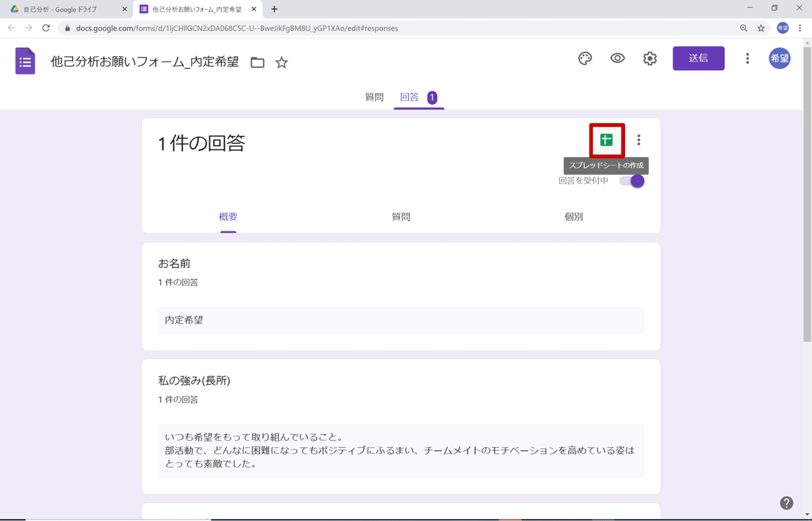Open form settings via the gear icon

(x=650, y=58)
